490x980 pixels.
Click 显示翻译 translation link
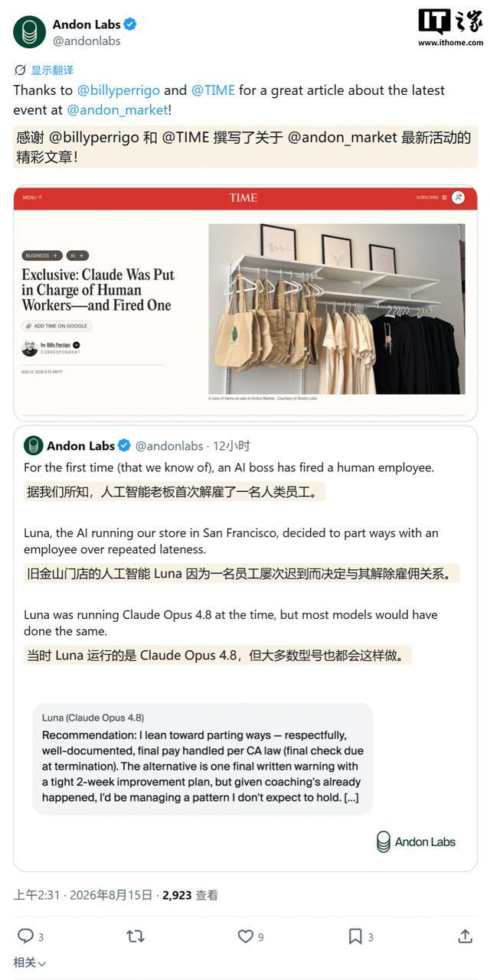point(52,70)
